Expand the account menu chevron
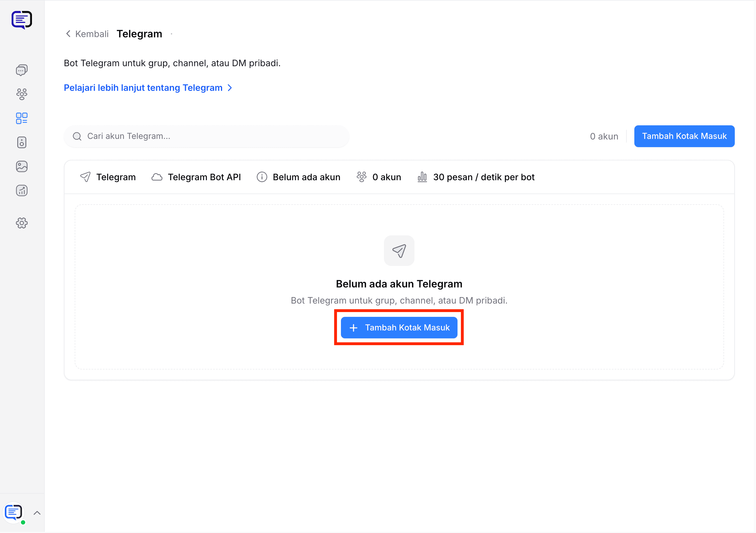The height and width of the screenshot is (533, 756). click(37, 513)
